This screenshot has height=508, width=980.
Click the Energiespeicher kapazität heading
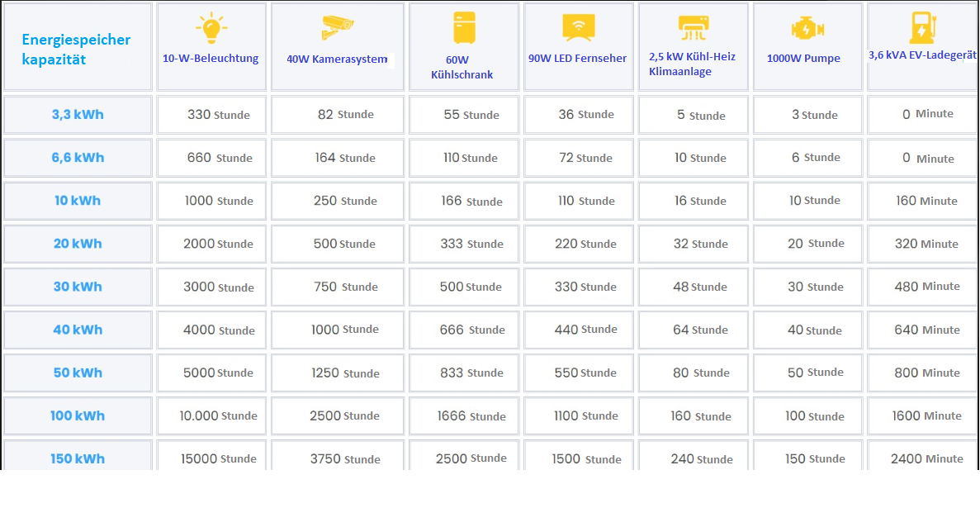pyautogui.click(x=76, y=50)
